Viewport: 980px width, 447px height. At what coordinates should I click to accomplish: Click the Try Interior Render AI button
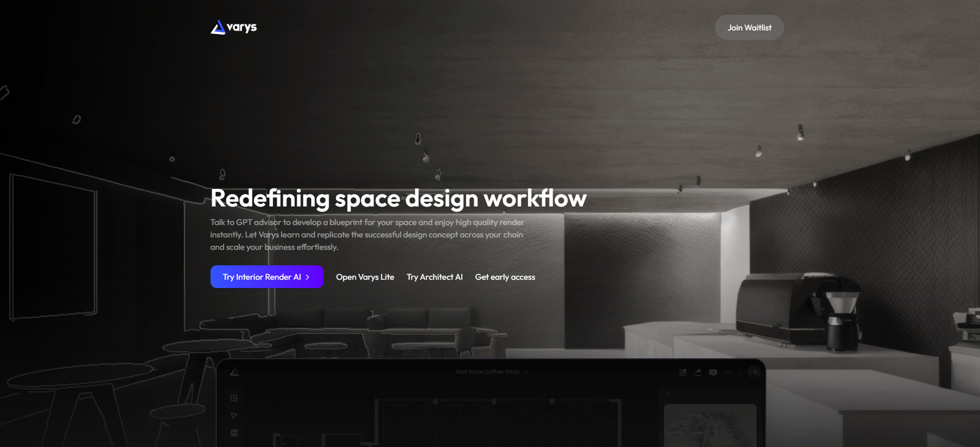[x=266, y=277]
